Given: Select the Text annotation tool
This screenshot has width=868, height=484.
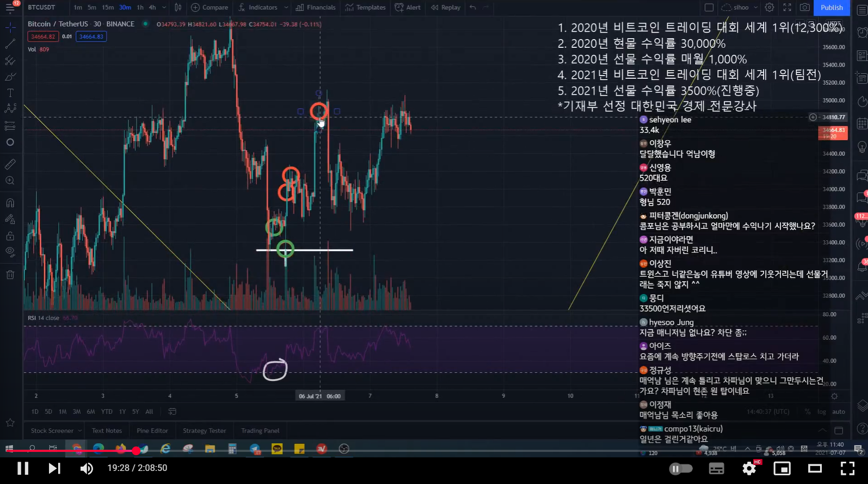Looking at the screenshot, I should (10, 93).
